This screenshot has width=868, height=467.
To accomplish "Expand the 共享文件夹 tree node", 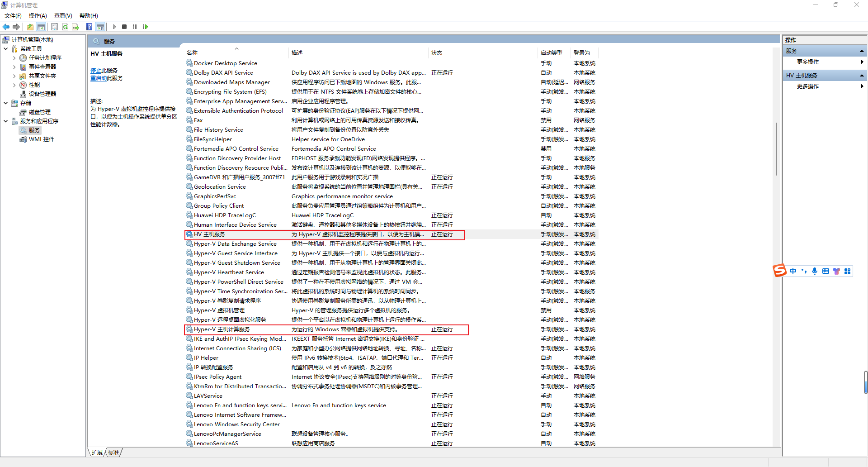I will 14,76.
